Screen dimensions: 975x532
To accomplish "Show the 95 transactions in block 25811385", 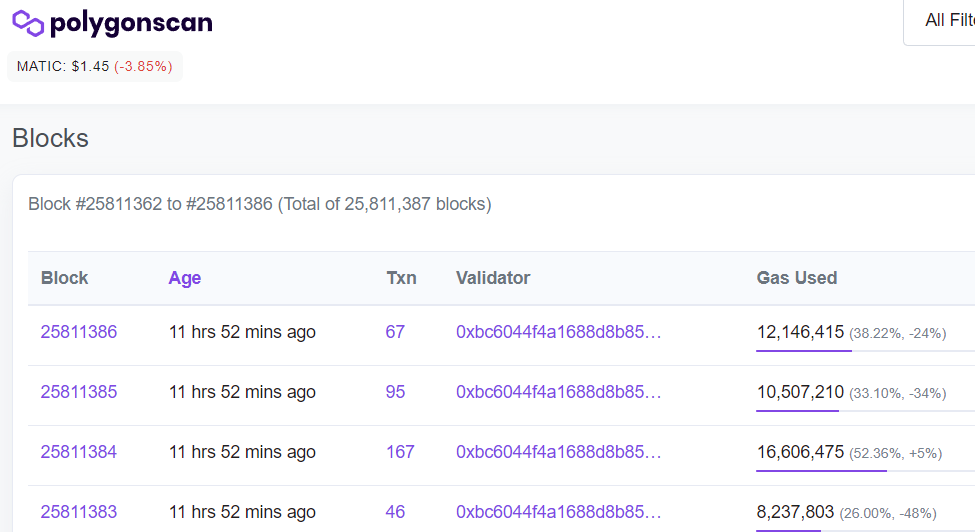I will click(395, 392).
